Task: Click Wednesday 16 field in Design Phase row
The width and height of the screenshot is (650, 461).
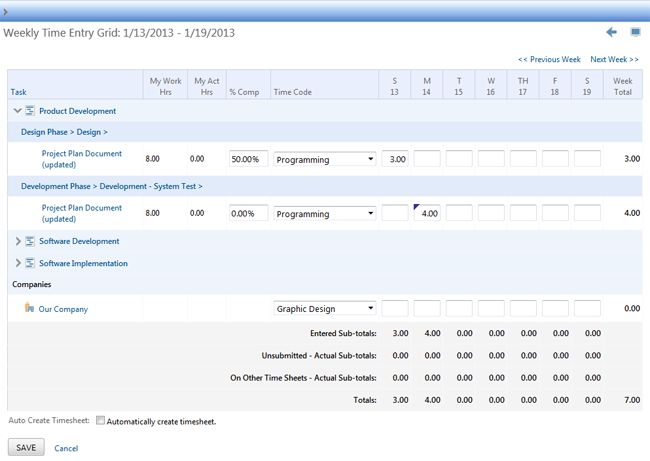Action: pyautogui.click(x=491, y=159)
